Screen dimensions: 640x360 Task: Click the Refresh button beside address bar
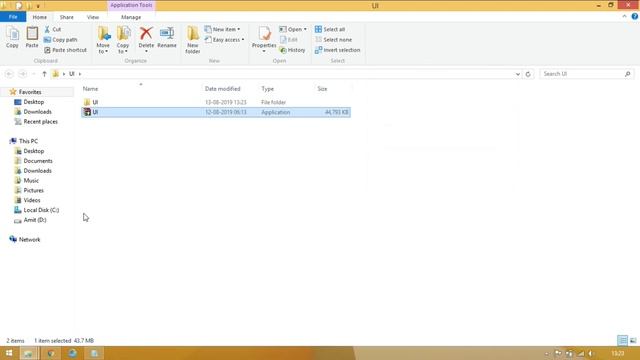click(528, 74)
